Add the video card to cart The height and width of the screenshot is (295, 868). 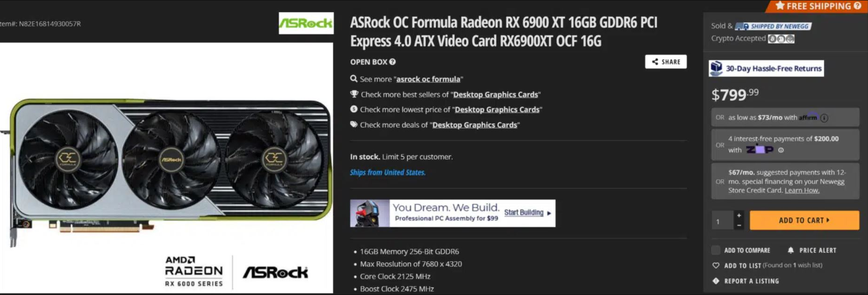[804, 220]
